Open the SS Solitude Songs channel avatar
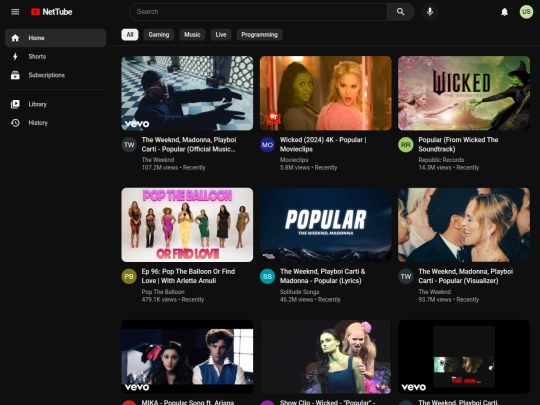The image size is (540, 405). pyautogui.click(x=267, y=277)
